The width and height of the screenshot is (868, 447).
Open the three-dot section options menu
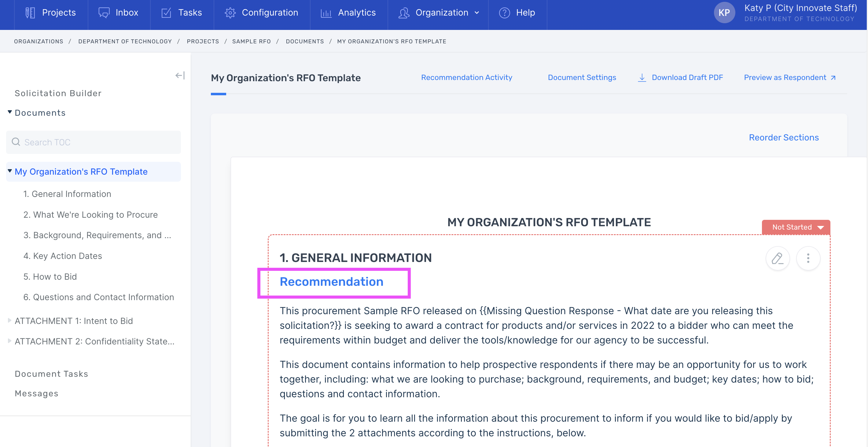[808, 259]
